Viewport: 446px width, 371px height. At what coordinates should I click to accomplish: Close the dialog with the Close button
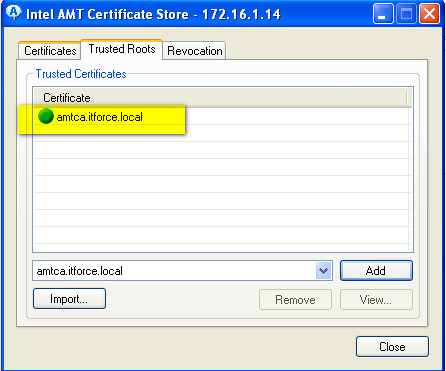[392, 347]
